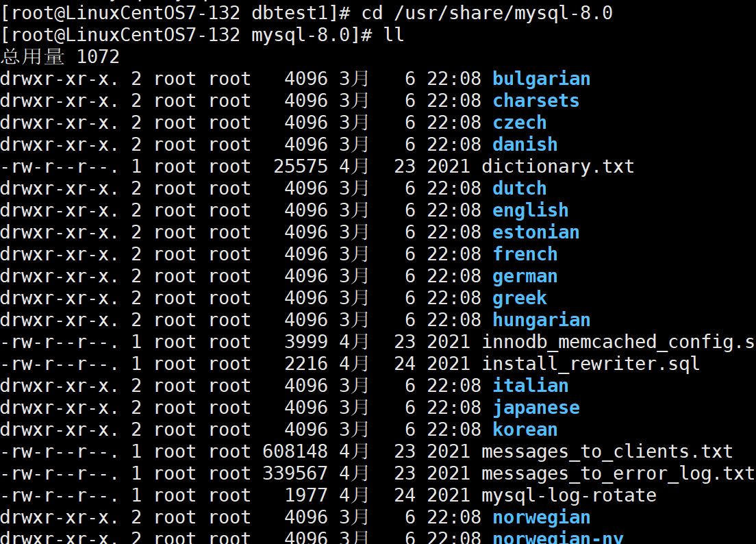The image size is (756, 544).
Task: Select the 2021 year on install_rewriter.sql row
Action: (448, 364)
